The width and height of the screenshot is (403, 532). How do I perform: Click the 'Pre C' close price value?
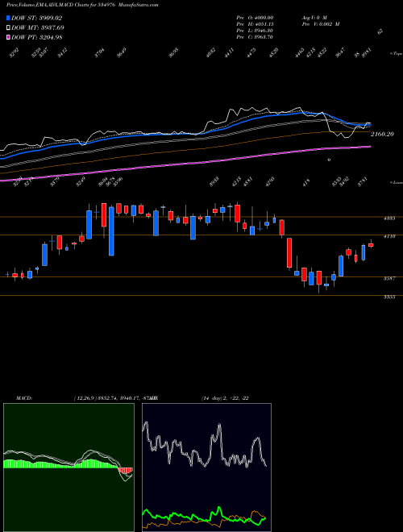click(x=255, y=37)
